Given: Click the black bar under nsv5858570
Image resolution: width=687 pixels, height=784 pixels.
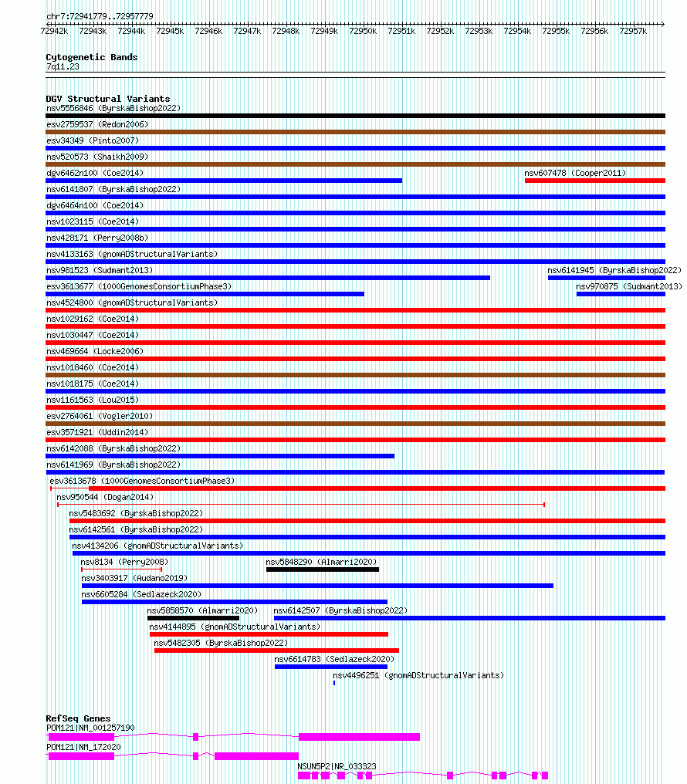Looking at the screenshot, I should [x=193, y=618].
